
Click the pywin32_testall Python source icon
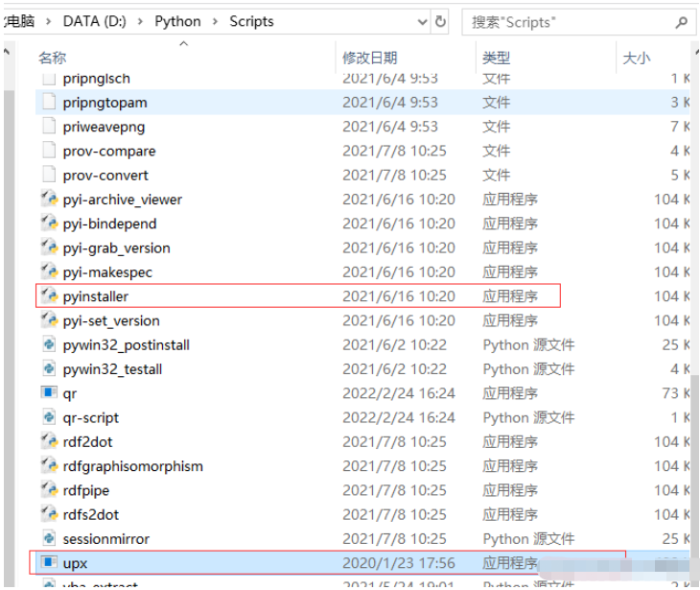[49, 368]
